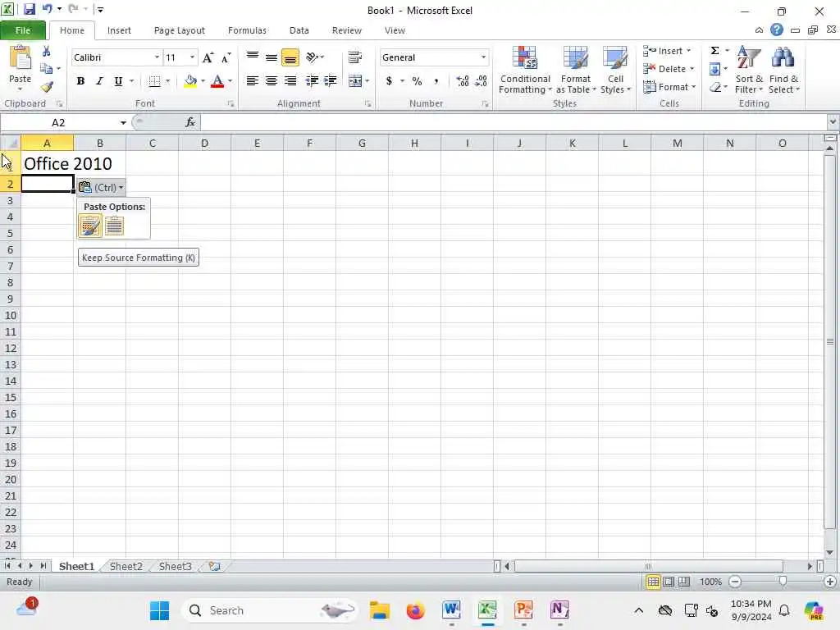The width and height of the screenshot is (840, 630).
Task: Click Increase Decimal icon
Action: [463, 81]
